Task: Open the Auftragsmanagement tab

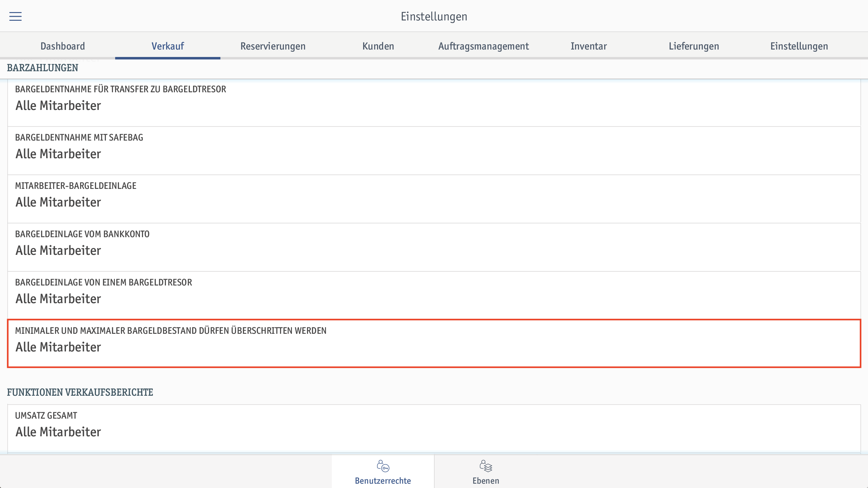Action: (484, 46)
